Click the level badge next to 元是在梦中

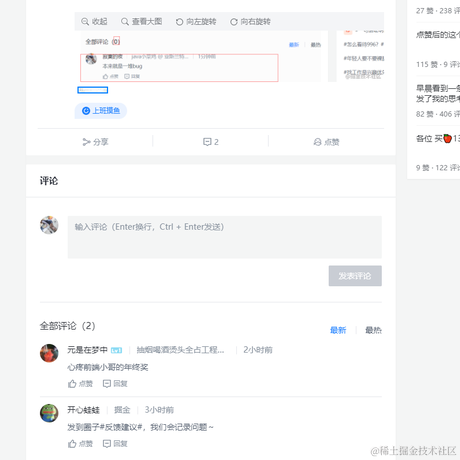116,350
